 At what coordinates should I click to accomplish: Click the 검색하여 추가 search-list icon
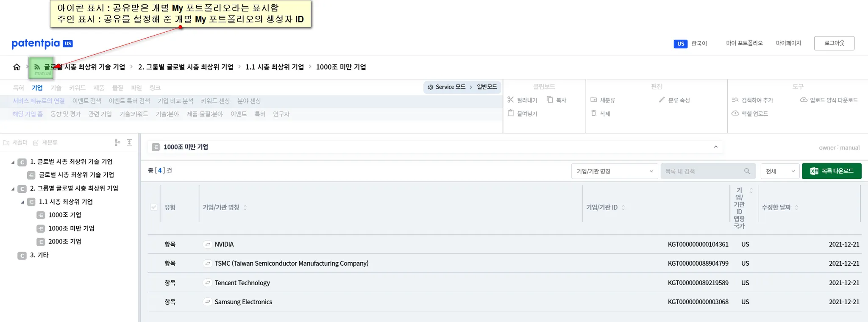[x=735, y=100]
